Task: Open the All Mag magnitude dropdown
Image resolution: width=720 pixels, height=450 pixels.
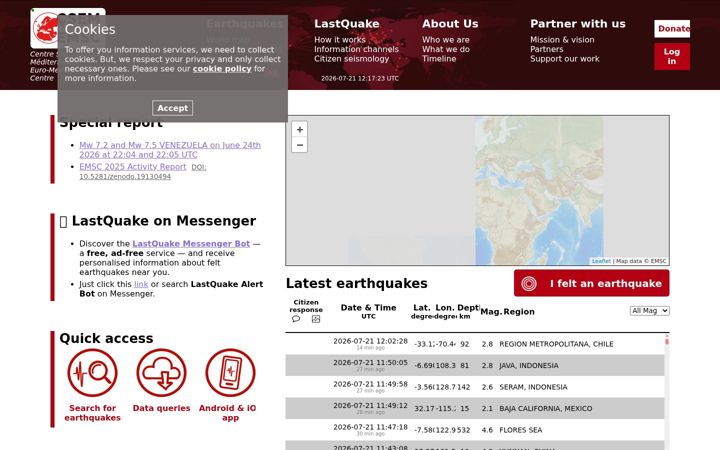Action: [x=649, y=311]
